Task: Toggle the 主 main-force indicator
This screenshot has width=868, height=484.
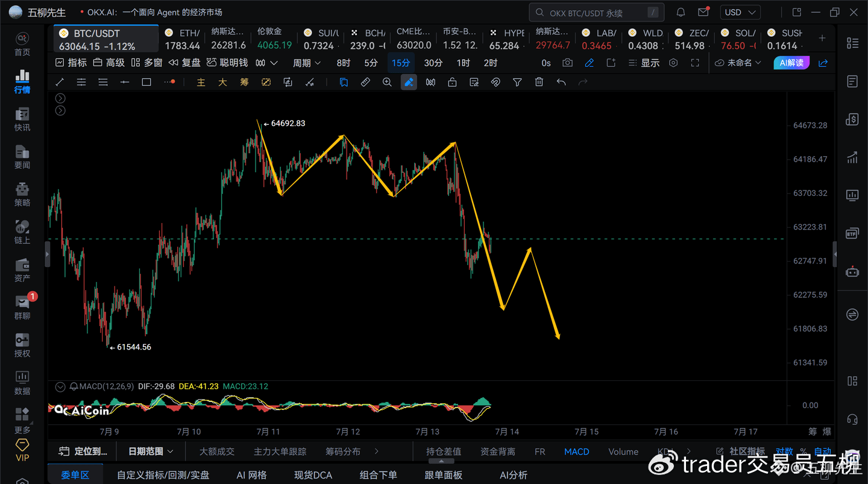Action: point(201,82)
